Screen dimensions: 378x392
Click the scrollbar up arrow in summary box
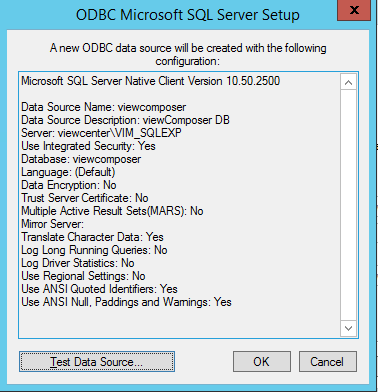click(x=348, y=82)
